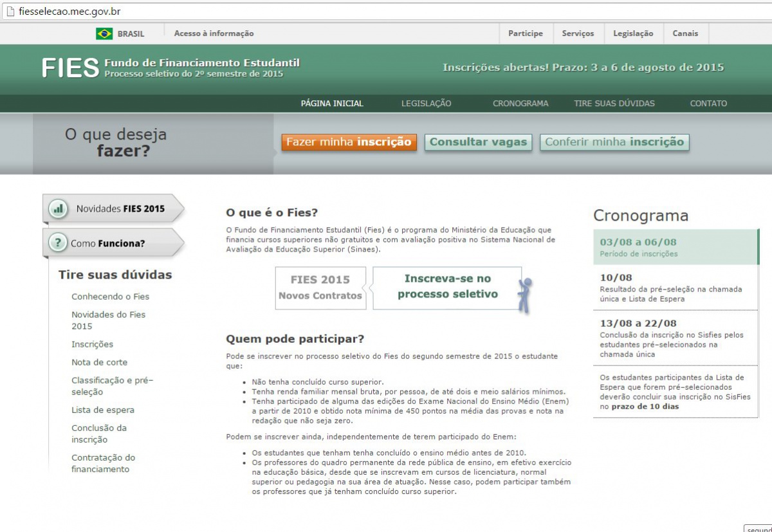Viewport: 772px width, 532px height.
Task: Open Consultar vagas
Action: point(478,142)
